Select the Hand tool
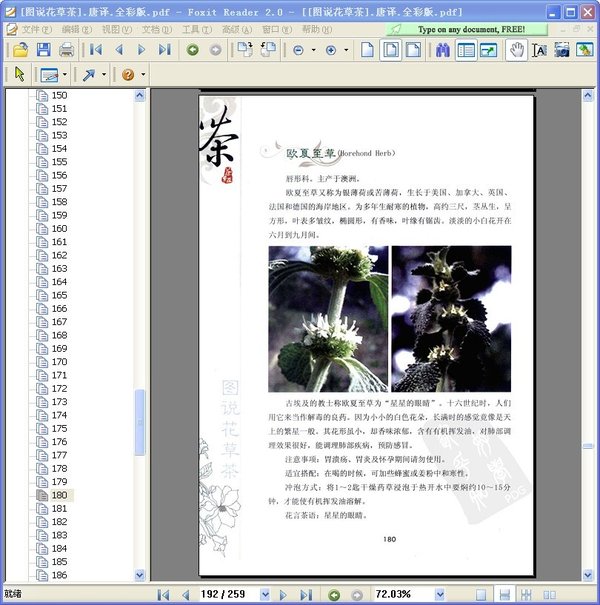This screenshot has height=605, width=600. point(517,50)
